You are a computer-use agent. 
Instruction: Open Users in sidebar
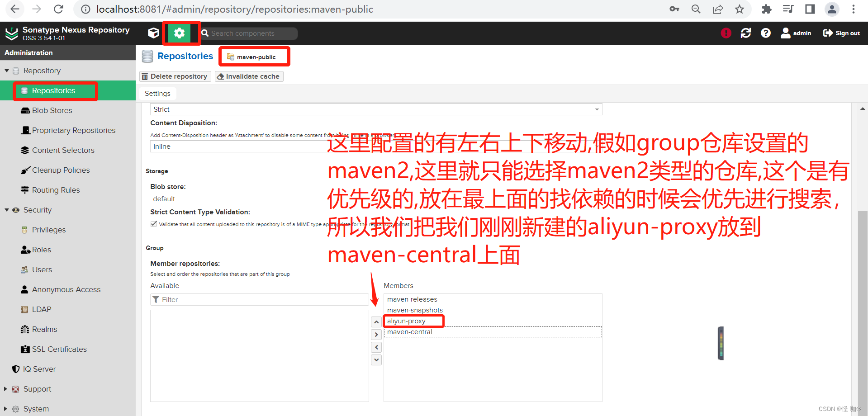[68, 269]
